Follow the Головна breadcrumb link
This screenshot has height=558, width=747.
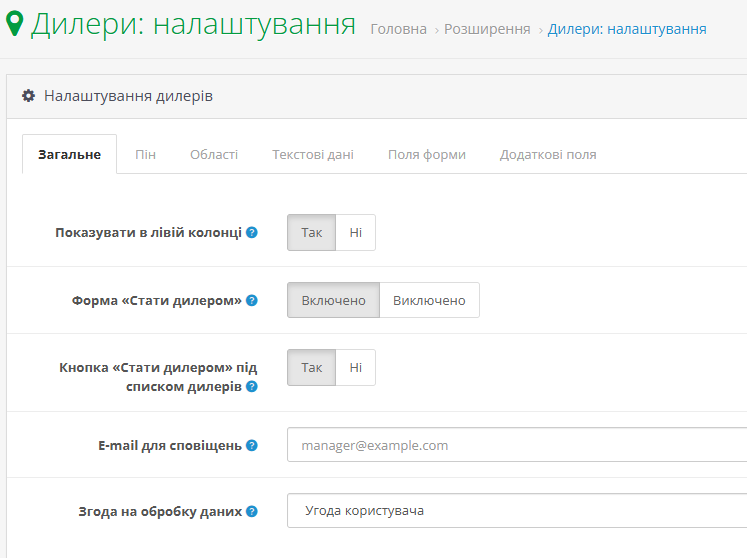click(398, 29)
